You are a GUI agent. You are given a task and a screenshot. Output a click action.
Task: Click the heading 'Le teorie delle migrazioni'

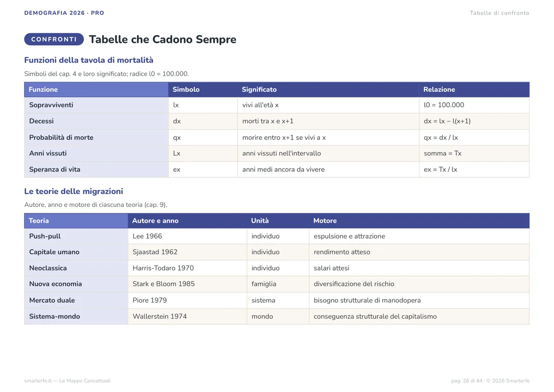73,191
